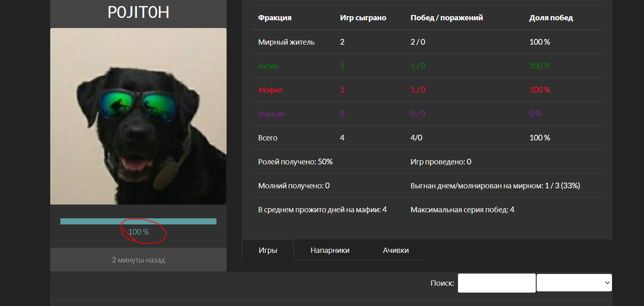
Task: Click the Фракция column header
Action: [275, 17]
